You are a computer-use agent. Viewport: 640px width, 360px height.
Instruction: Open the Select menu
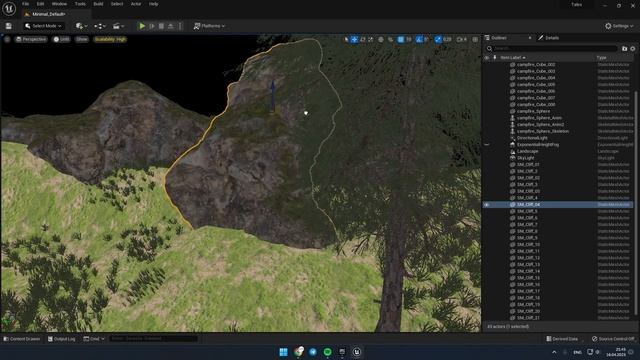click(x=117, y=4)
